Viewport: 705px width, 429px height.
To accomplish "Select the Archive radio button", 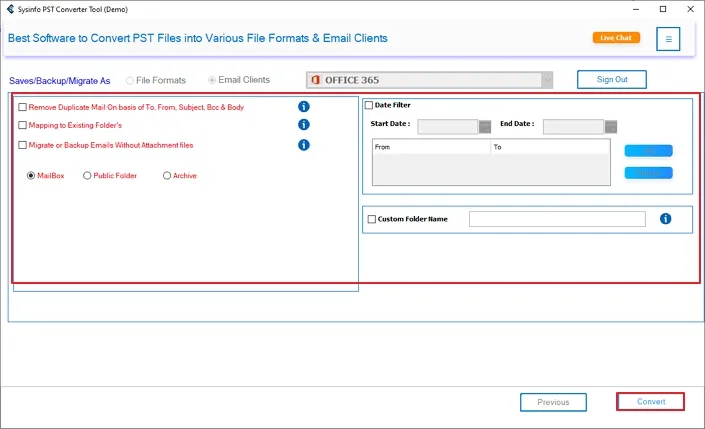I will 167,176.
